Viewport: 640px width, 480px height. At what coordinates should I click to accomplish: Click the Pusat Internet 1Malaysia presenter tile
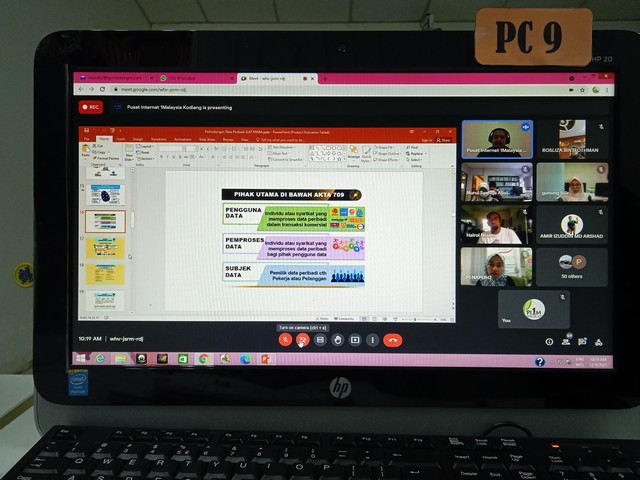coord(496,140)
